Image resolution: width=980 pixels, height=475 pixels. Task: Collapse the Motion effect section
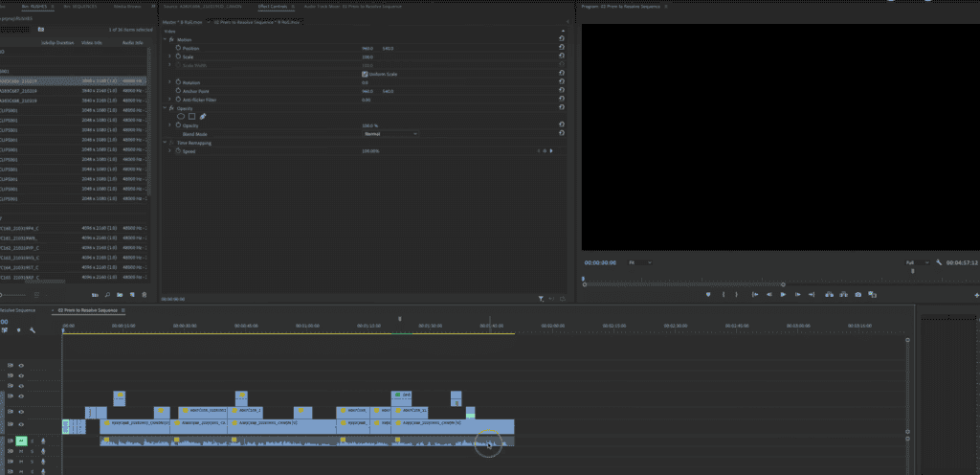[x=165, y=39]
